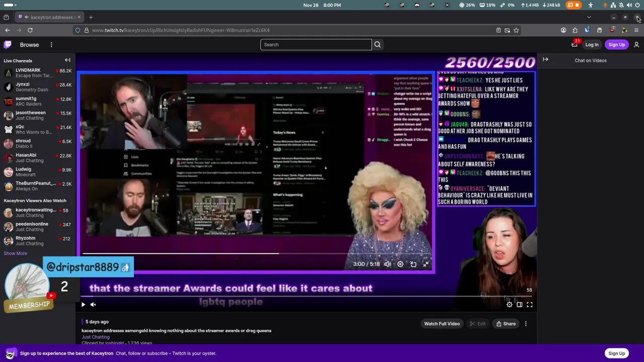
Task: Open the Twitch more options dots menu
Action: (51, 45)
